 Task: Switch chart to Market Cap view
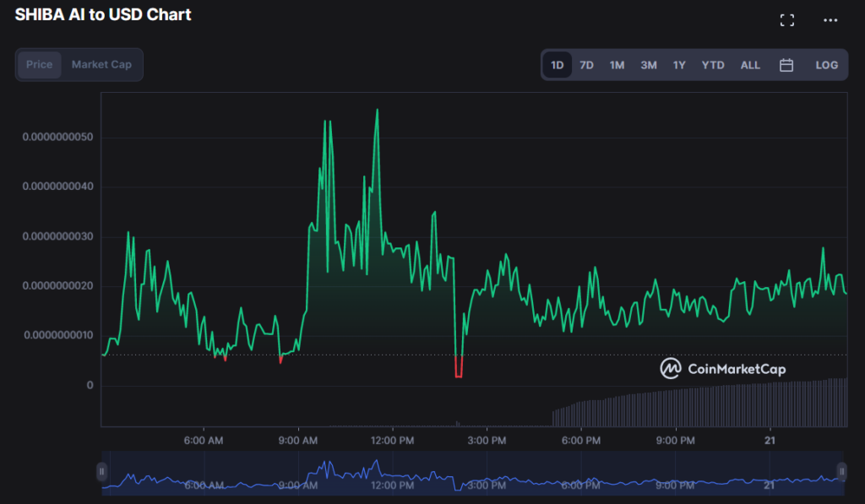tap(101, 64)
